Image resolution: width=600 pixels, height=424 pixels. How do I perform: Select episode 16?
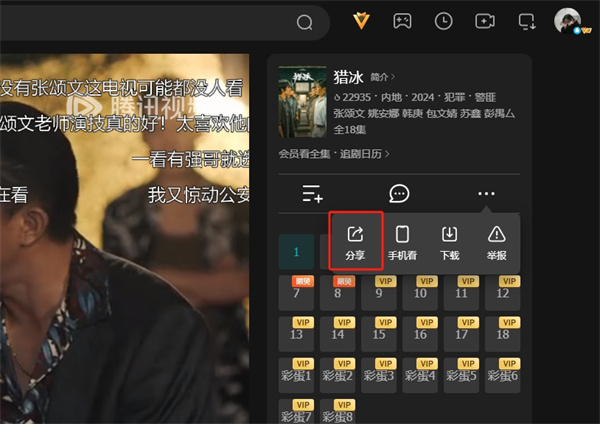click(x=420, y=334)
